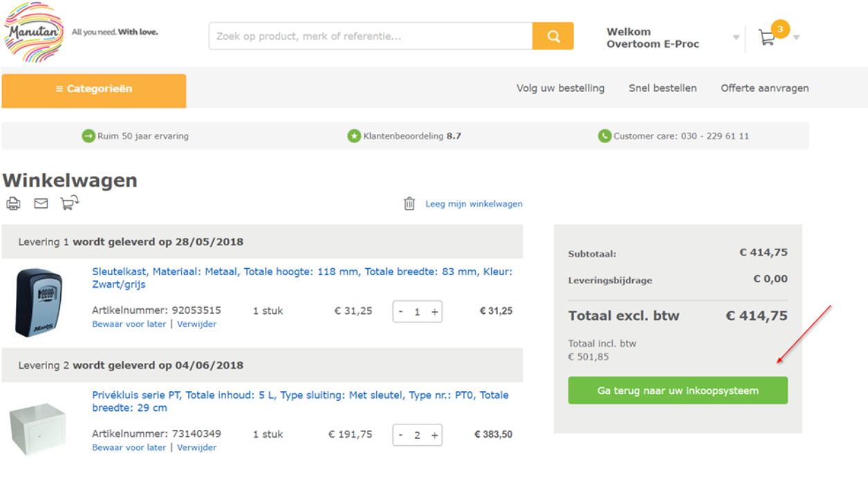Open the Categorieën menu
The height and width of the screenshot is (477, 868).
pos(94,89)
